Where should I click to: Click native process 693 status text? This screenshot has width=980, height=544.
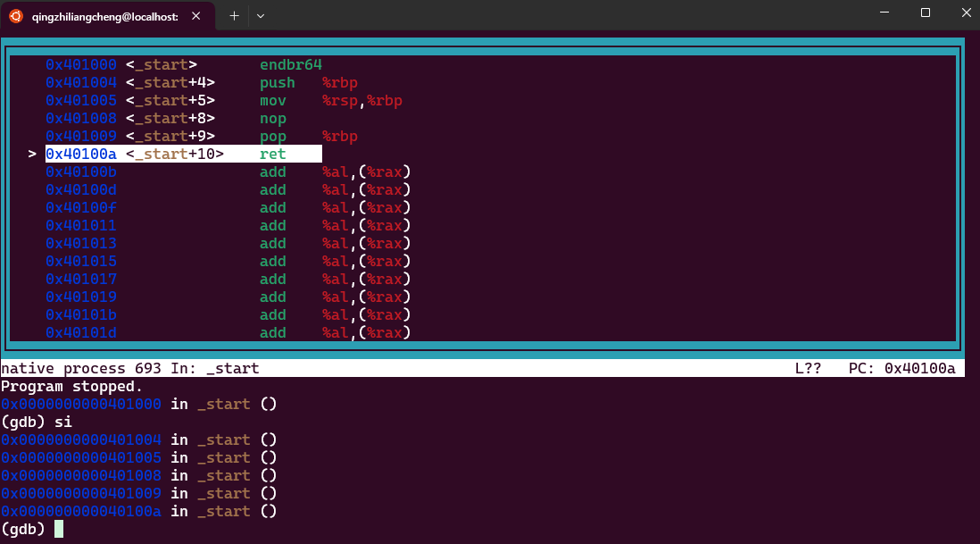click(80, 368)
